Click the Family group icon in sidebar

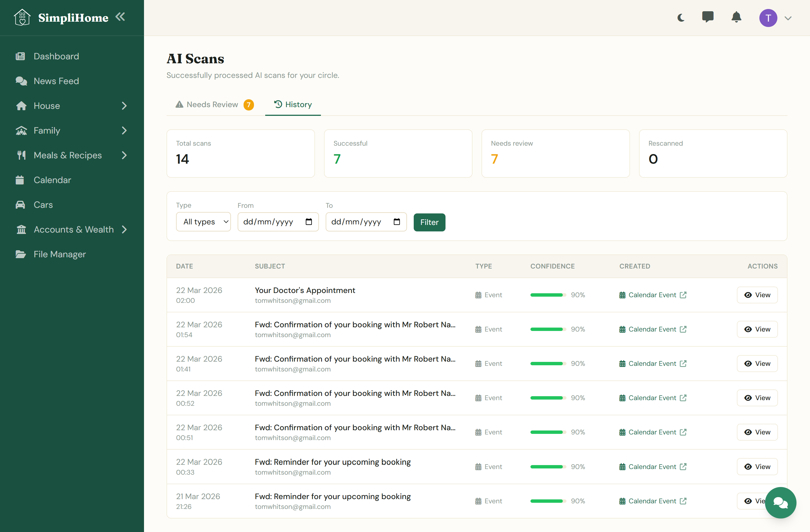point(21,131)
